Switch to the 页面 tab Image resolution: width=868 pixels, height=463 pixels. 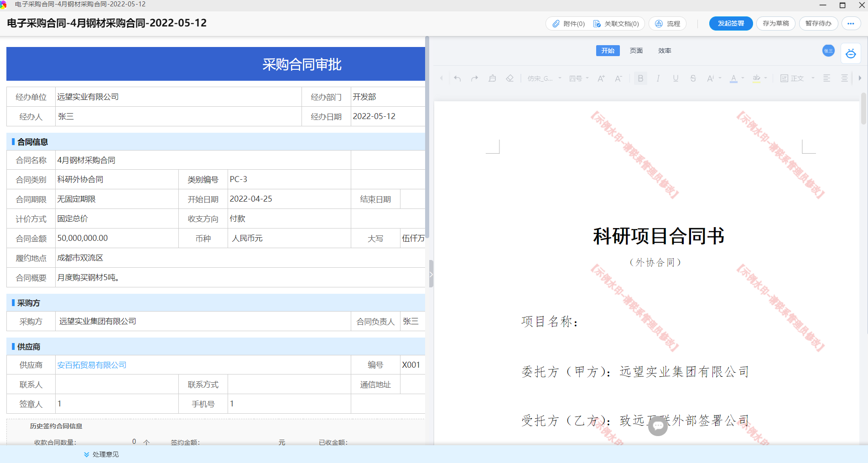[x=636, y=51]
